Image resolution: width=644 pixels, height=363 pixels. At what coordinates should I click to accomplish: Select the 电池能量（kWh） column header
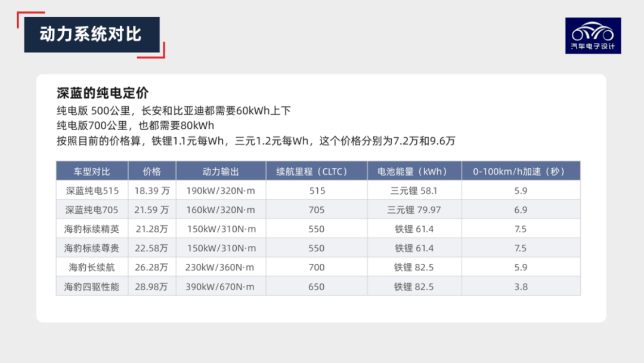(x=414, y=171)
